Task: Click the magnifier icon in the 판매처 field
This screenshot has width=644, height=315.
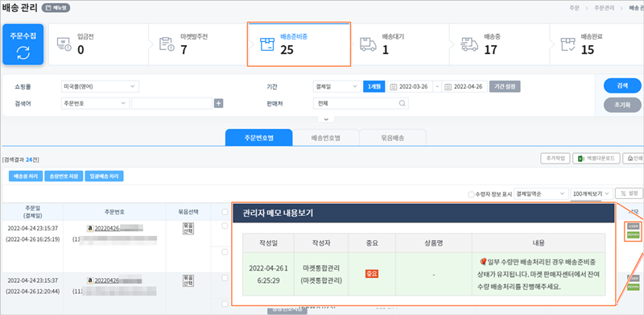Action: (x=402, y=104)
